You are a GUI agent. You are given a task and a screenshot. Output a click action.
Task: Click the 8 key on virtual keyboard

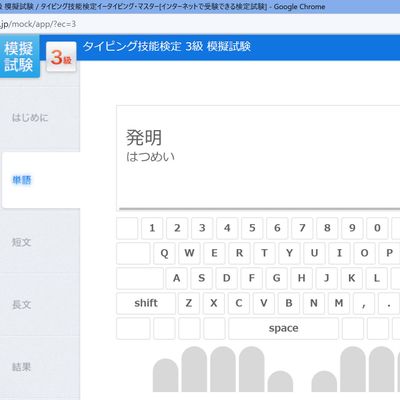327,228
